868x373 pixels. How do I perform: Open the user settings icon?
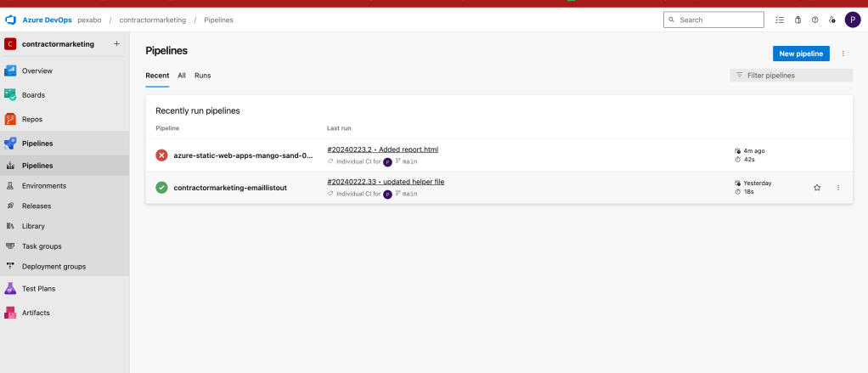(x=832, y=20)
